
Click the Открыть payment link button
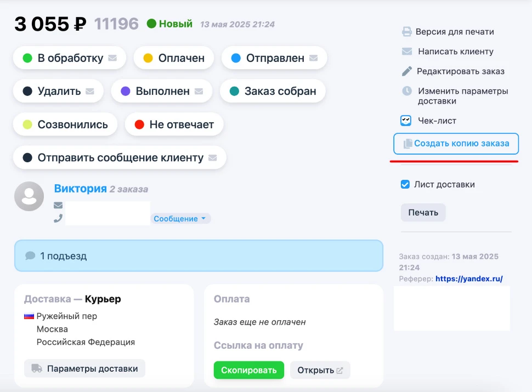[x=320, y=370]
